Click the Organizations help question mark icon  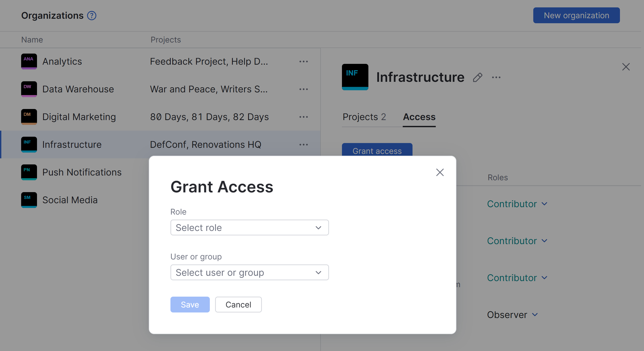point(92,16)
